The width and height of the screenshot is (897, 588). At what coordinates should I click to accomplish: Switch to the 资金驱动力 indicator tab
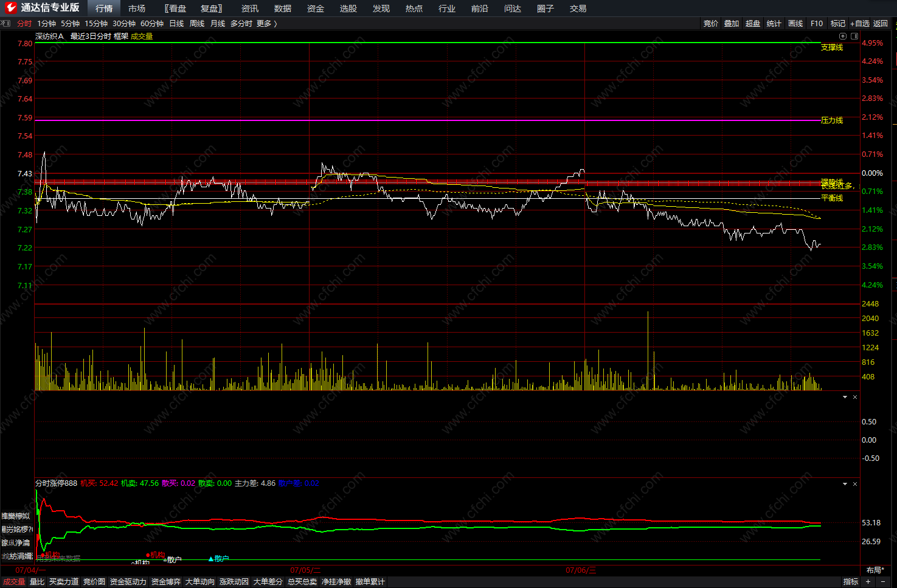[128, 582]
